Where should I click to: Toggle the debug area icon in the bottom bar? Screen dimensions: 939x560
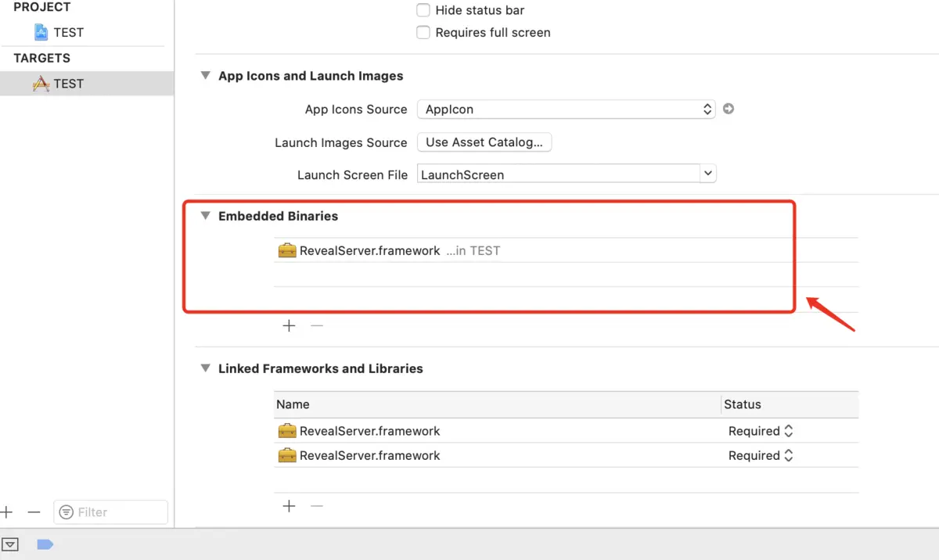tap(10, 544)
